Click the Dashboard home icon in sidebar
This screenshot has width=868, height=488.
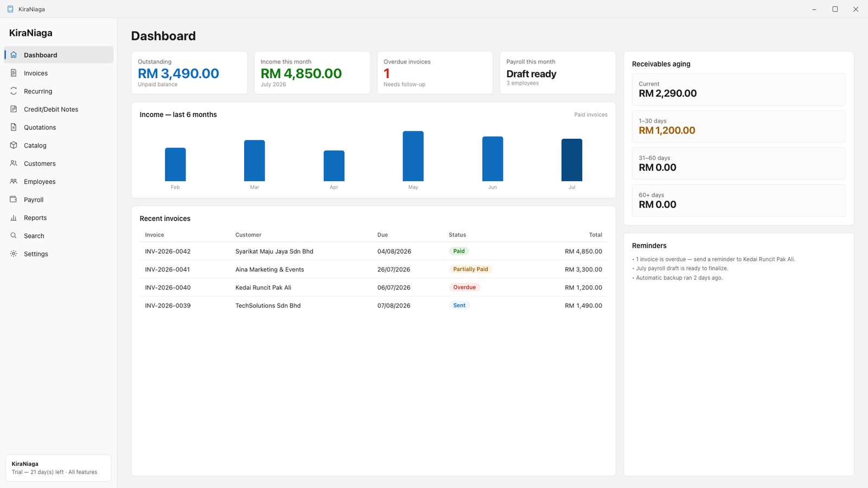pos(14,55)
